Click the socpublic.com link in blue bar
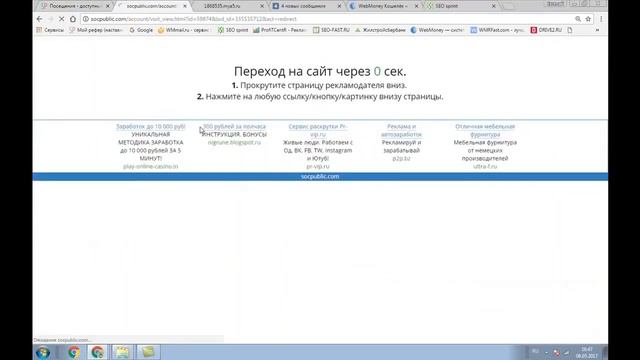The image size is (640, 360). point(320,176)
